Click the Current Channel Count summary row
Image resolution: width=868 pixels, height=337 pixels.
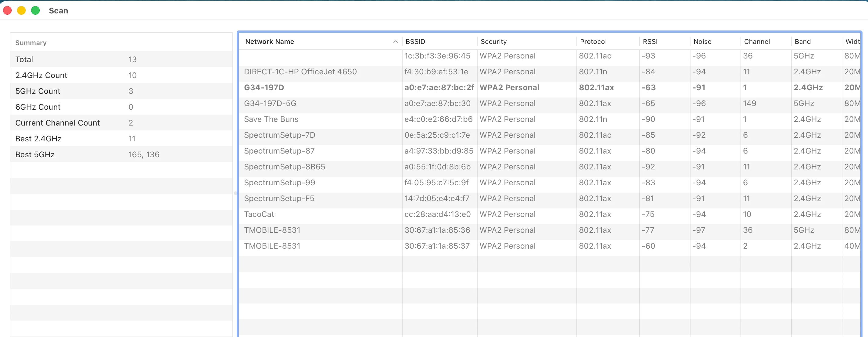pyautogui.click(x=57, y=123)
